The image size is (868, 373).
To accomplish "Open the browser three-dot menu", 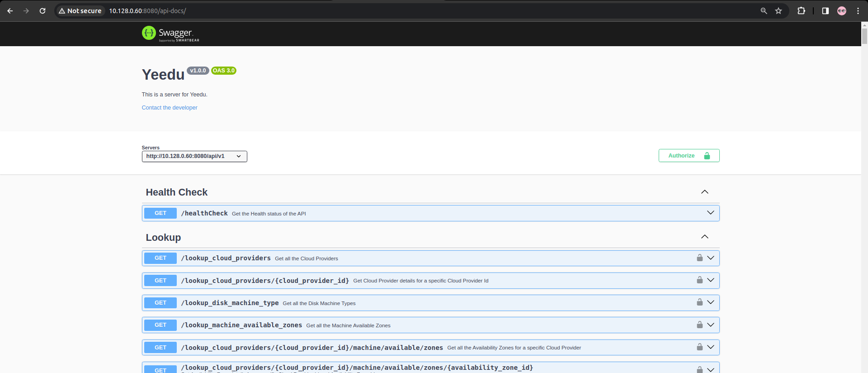I will click(x=858, y=11).
